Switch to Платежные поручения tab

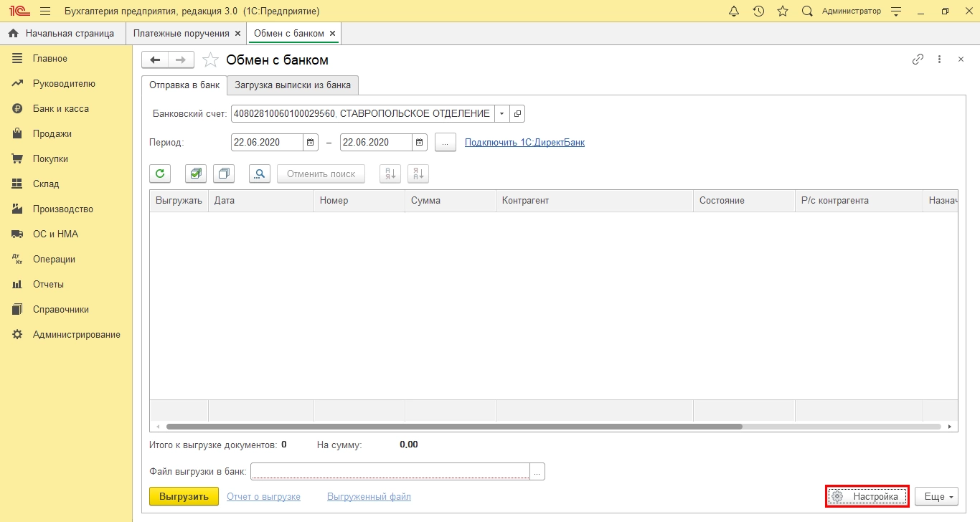click(181, 34)
